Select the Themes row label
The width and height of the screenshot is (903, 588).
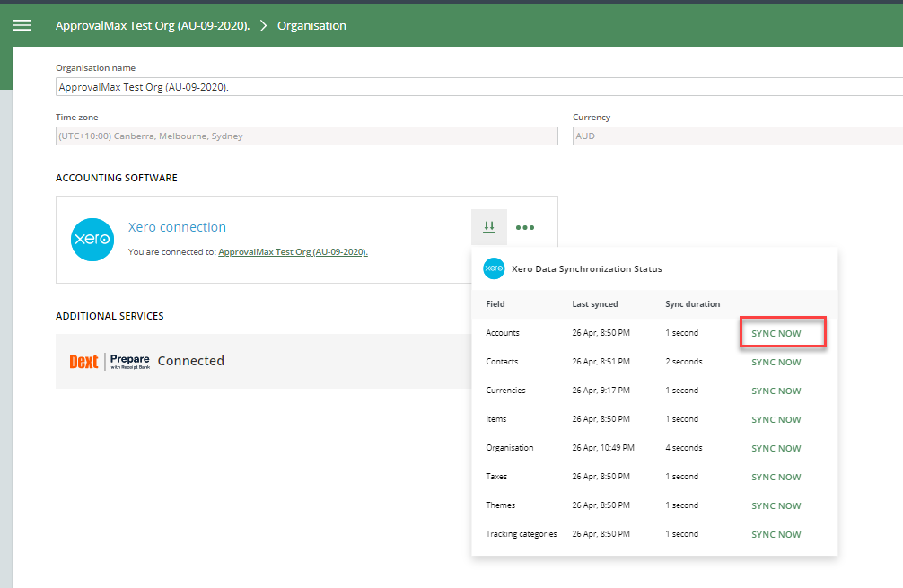tap(501, 505)
